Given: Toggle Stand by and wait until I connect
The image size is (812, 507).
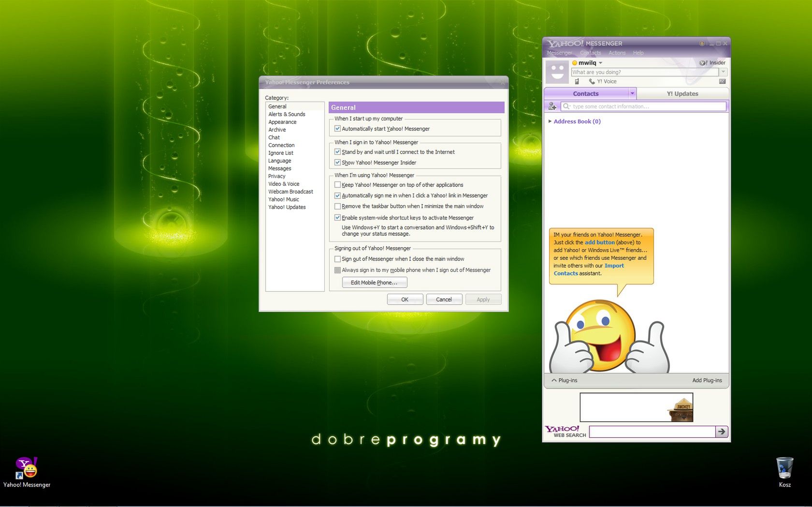Looking at the screenshot, I should tap(337, 152).
